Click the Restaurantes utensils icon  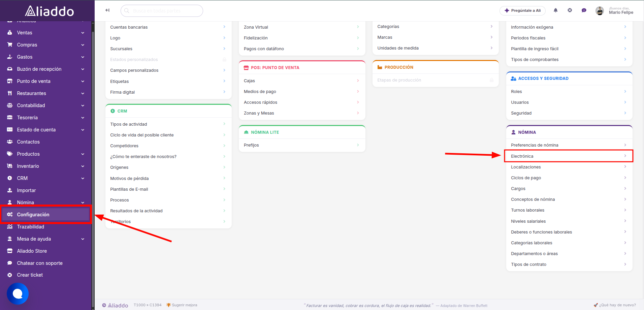10,93
